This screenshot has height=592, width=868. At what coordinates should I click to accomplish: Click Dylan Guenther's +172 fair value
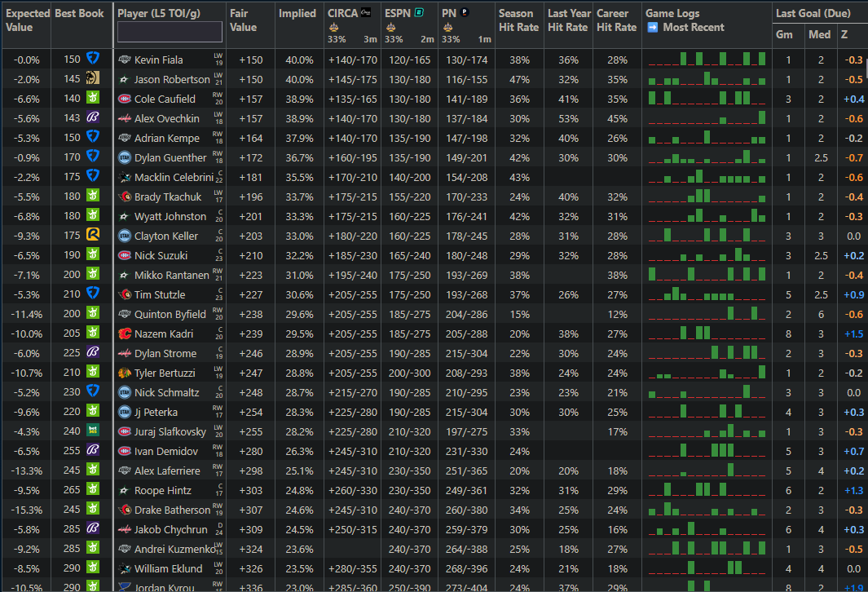click(x=251, y=158)
